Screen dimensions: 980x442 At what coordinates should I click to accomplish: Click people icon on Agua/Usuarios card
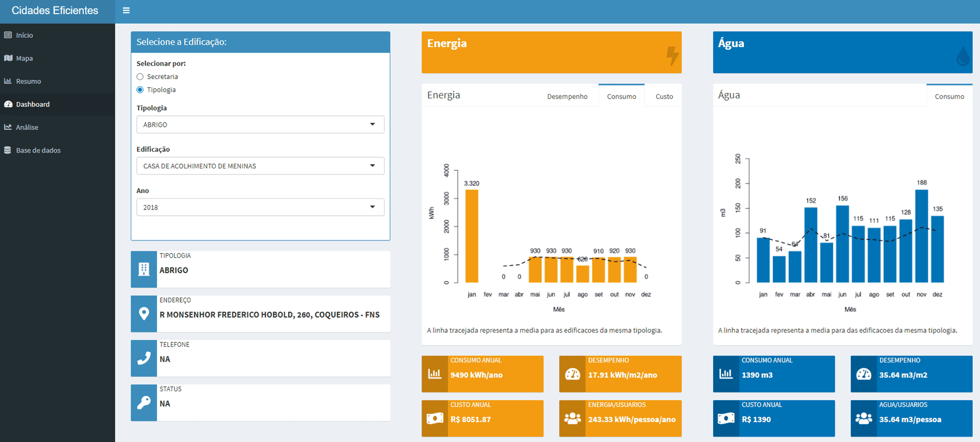point(863,419)
